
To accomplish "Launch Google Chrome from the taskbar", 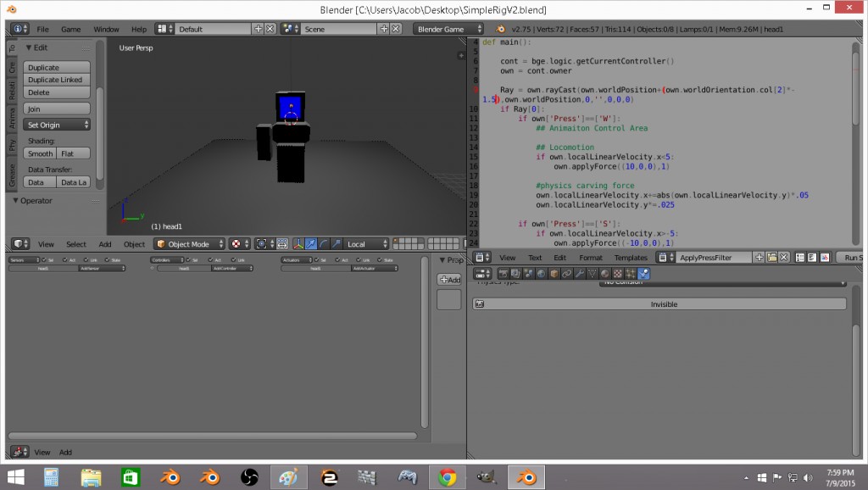I will pyautogui.click(x=448, y=476).
